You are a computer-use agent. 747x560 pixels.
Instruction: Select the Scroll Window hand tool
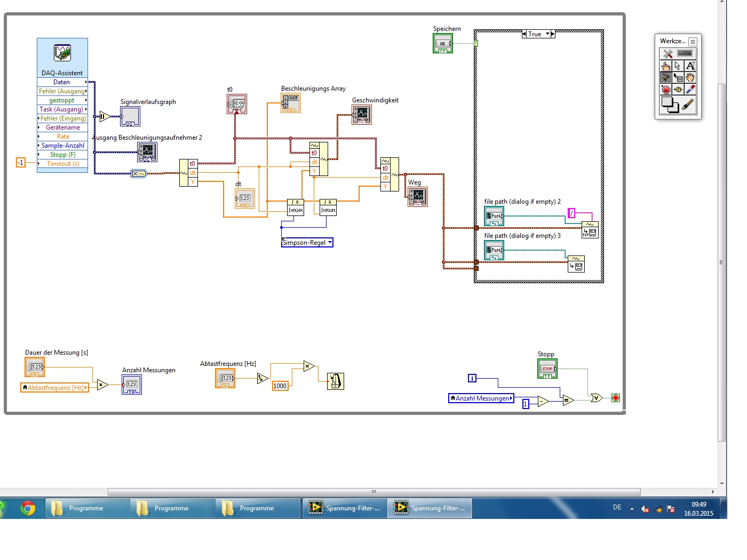(x=690, y=78)
